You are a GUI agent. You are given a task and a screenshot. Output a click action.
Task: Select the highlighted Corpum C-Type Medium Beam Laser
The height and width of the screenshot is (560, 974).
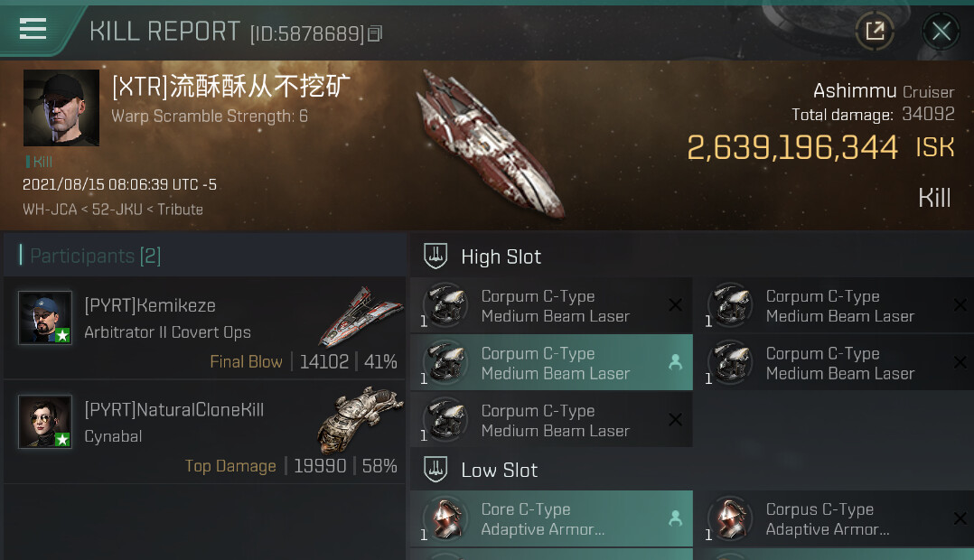click(x=551, y=362)
